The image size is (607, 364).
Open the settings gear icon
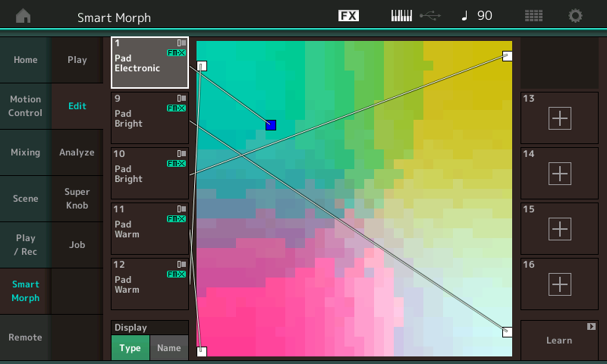coord(576,16)
